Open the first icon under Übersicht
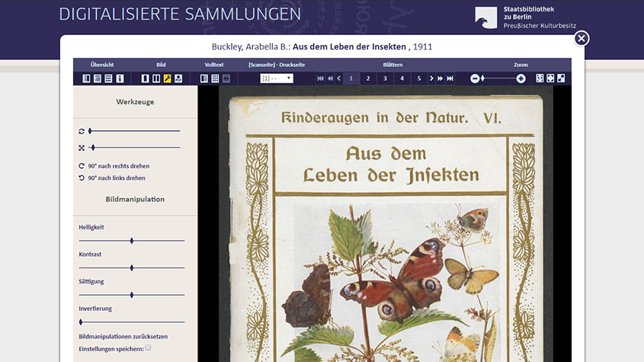The width and height of the screenshot is (644, 362). pos(86,78)
